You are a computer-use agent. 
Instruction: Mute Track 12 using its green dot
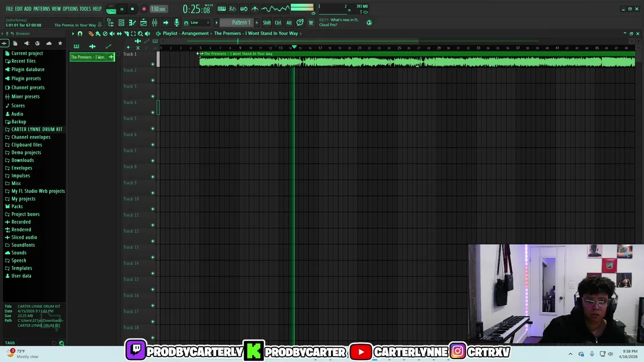(153, 241)
